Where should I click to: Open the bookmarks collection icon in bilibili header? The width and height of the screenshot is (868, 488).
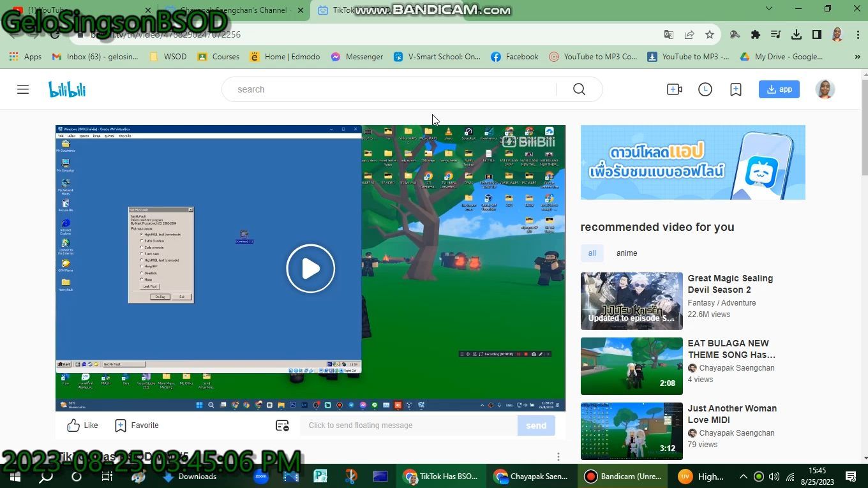[736, 89]
